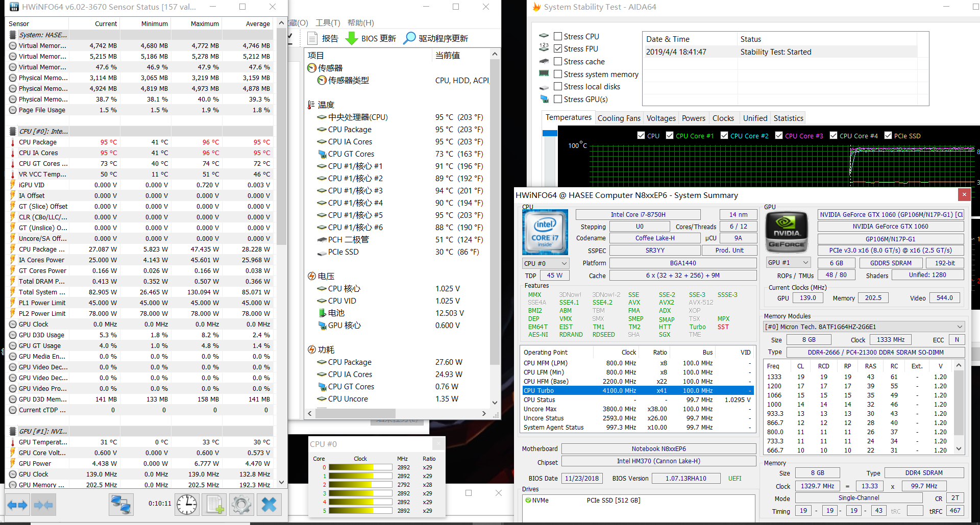Open the 帮助(H) menu
Screen dimensions: 980x525
click(360, 23)
